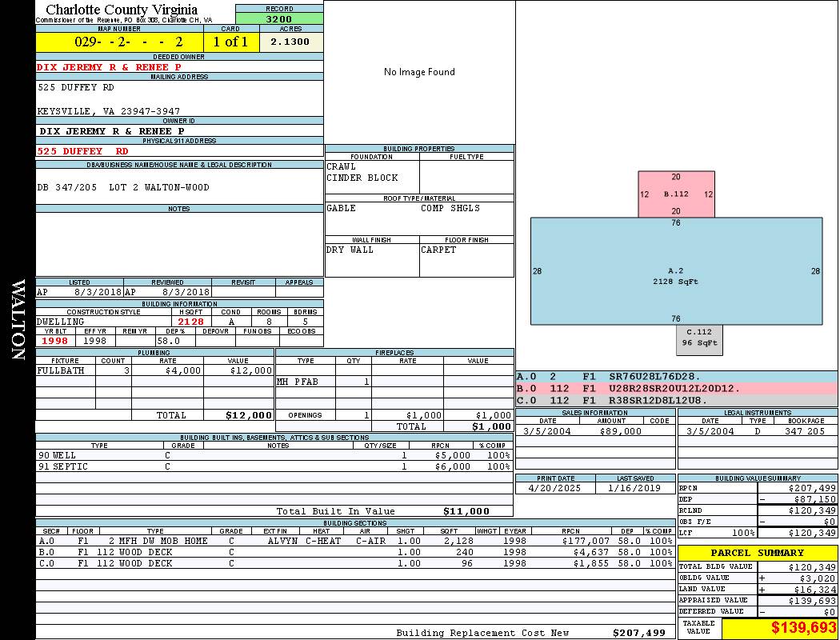
Task: Select deeded owner DIX JEREMY R & RENEE P in red
Action: tap(109, 67)
